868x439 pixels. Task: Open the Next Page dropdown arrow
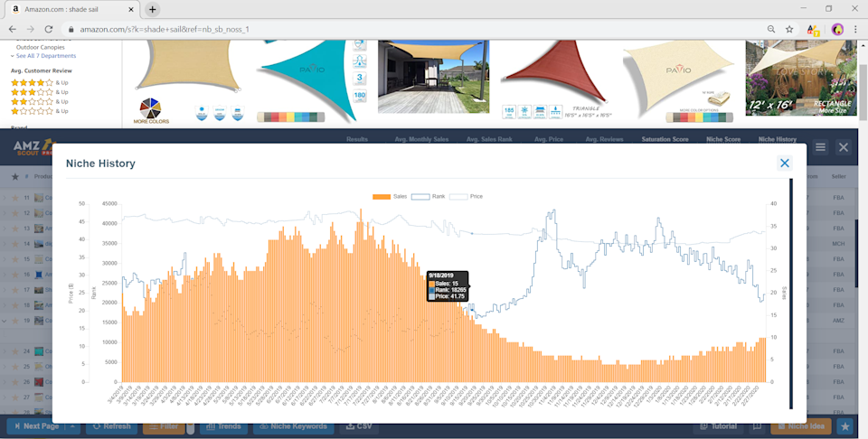pos(72,426)
